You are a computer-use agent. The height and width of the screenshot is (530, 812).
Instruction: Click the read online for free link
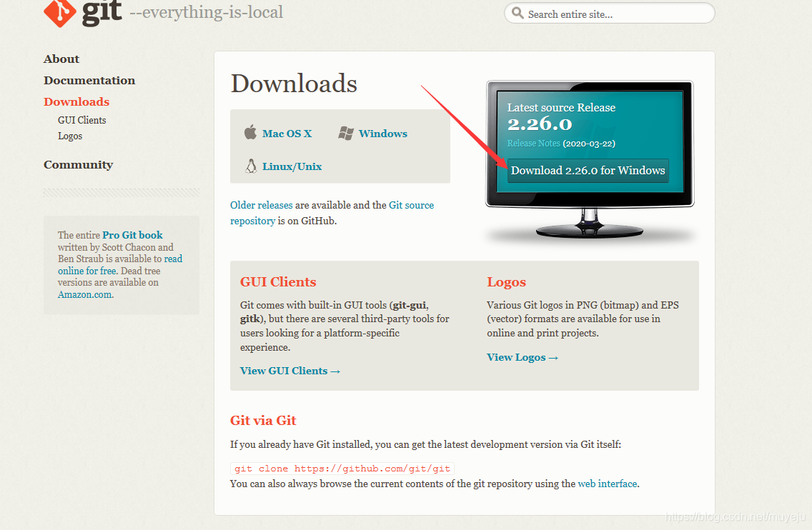tap(120, 264)
